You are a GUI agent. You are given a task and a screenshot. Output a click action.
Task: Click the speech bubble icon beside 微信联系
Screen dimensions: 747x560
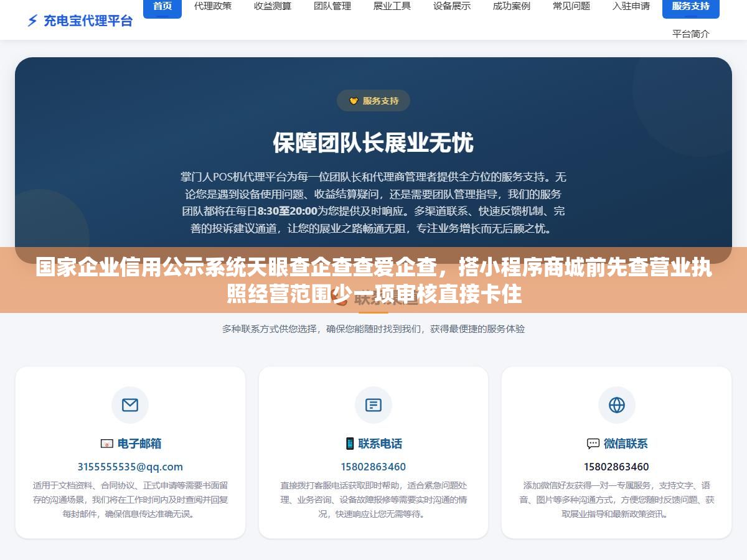[x=593, y=444]
